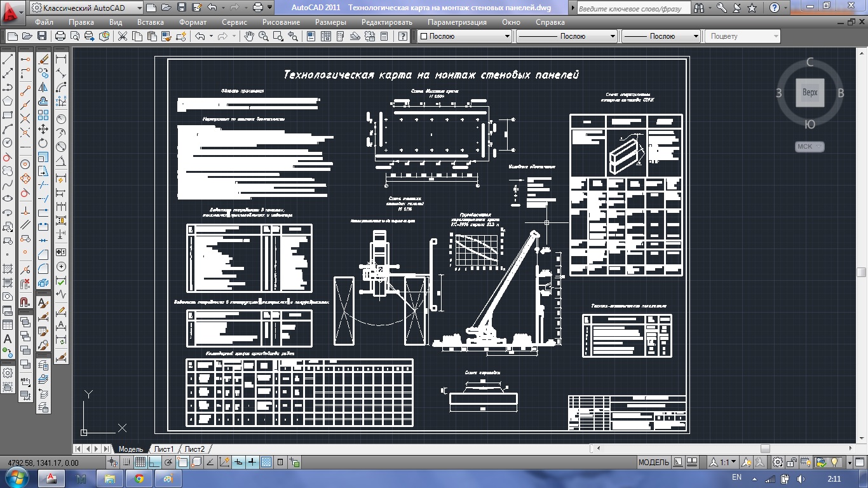Expand the Undo history arrow
The width and height of the screenshot is (868, 488).
click(x=211, y=36)
